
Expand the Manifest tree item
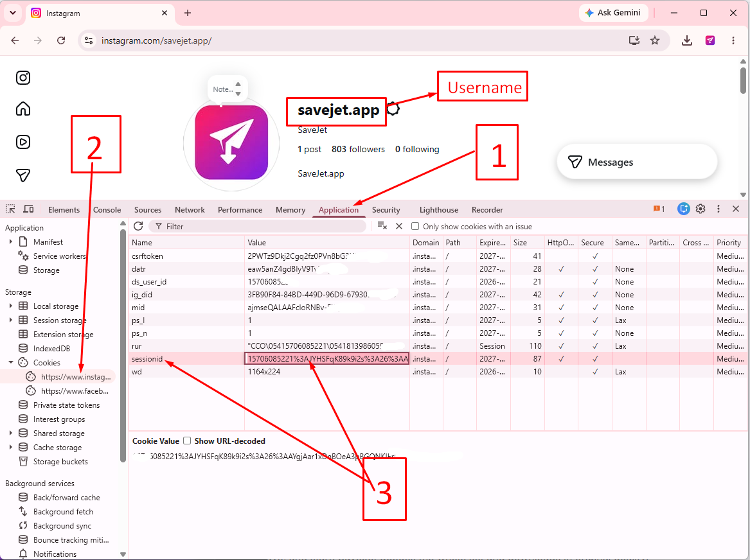click(x=10, y=241)
